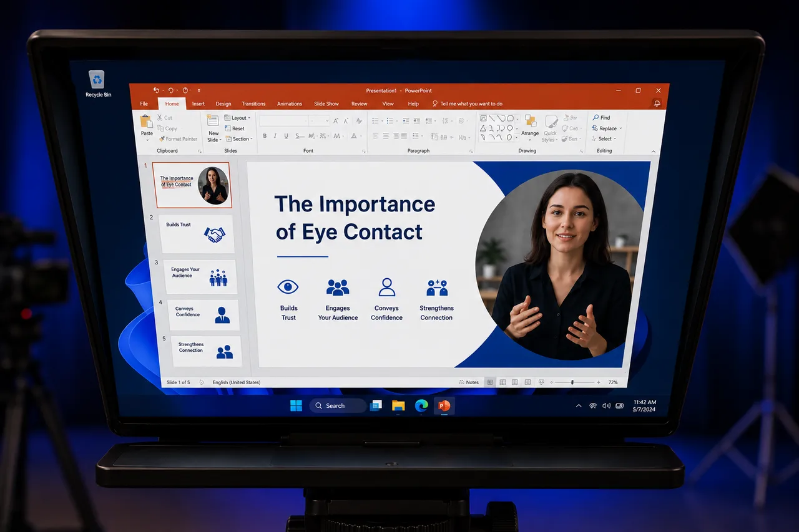
Task: Switch to Normal view icon
Action: pyautogui.click(x=490, y=382)
